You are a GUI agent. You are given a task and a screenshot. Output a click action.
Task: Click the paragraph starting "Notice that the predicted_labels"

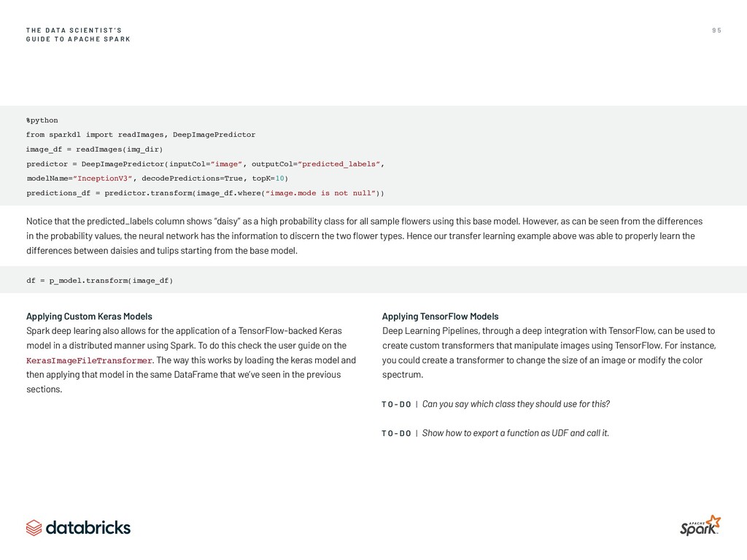click(365, 236)
